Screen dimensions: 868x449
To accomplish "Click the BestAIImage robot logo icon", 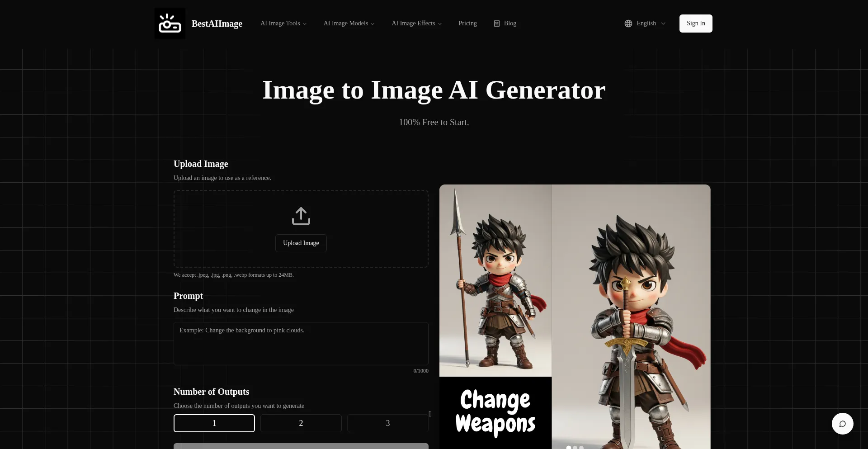I will (170, 24).
